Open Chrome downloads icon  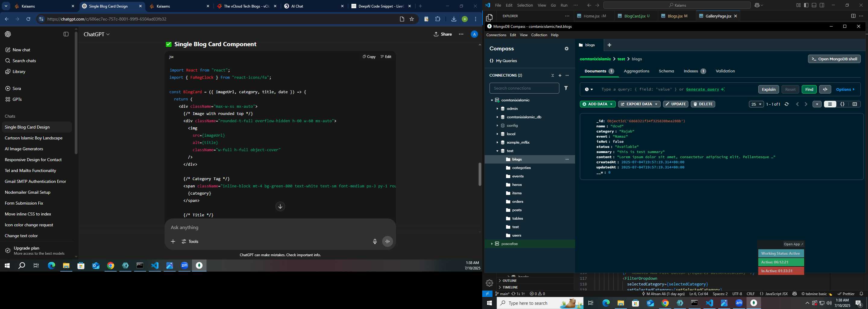(454, 19)
